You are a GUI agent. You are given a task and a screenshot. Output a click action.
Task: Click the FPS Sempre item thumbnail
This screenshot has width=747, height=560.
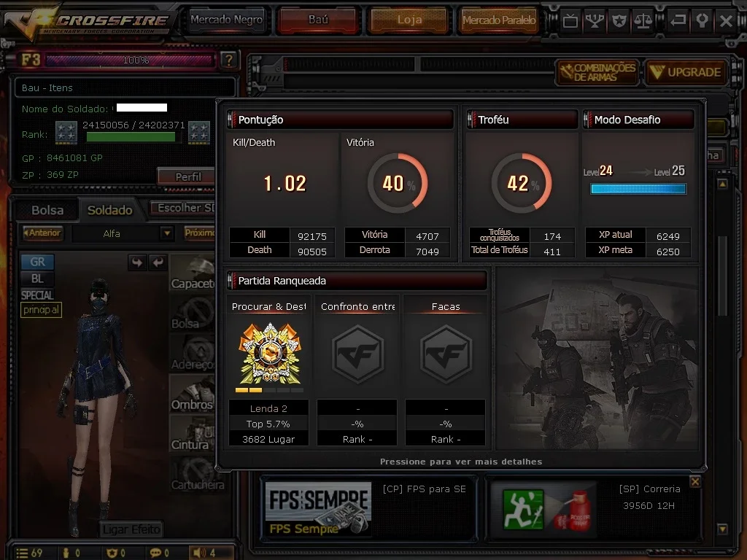coord(318,507)
